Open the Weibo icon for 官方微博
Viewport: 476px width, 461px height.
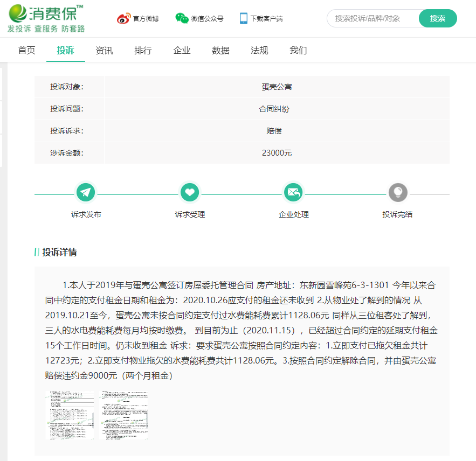[123, 18]
